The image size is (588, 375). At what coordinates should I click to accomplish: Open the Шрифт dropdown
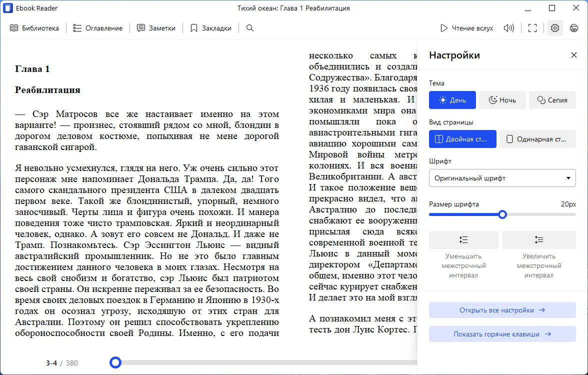[502, 178]
